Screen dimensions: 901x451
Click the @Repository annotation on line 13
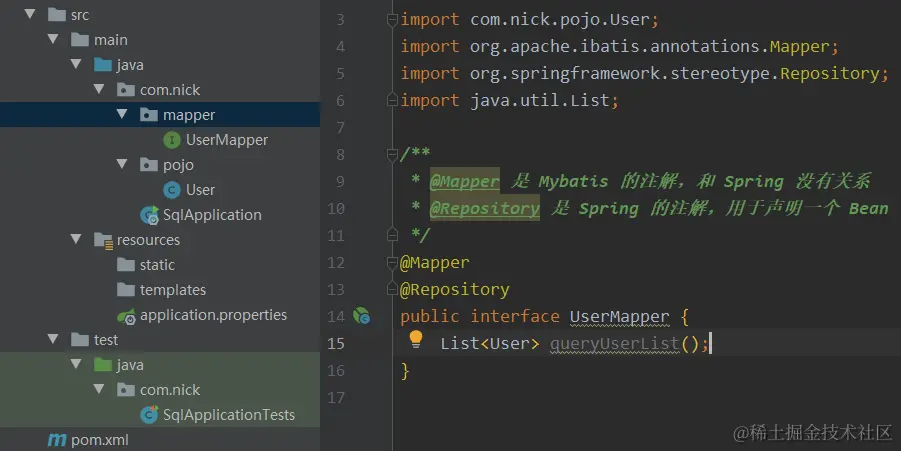(455, 289)
